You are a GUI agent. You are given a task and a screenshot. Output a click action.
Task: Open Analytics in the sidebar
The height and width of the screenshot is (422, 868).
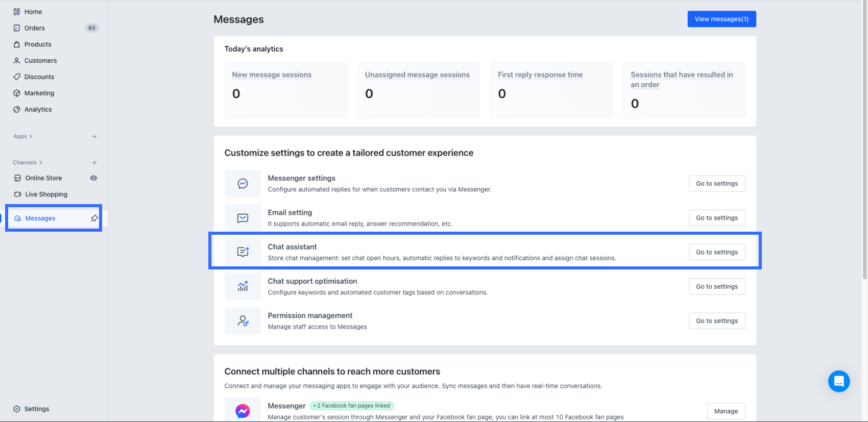coord(38,109)
